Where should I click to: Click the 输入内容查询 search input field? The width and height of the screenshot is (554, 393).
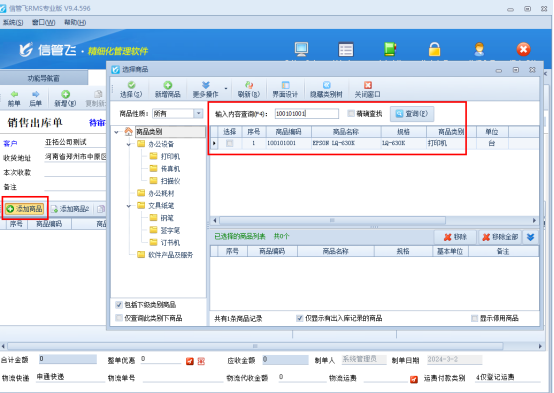coord(307,113)
